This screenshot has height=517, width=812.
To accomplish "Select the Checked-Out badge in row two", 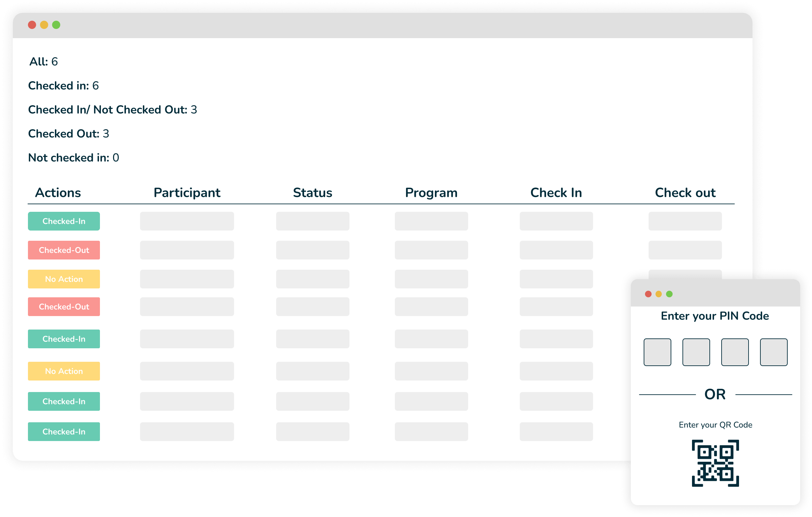I will 64,250.
